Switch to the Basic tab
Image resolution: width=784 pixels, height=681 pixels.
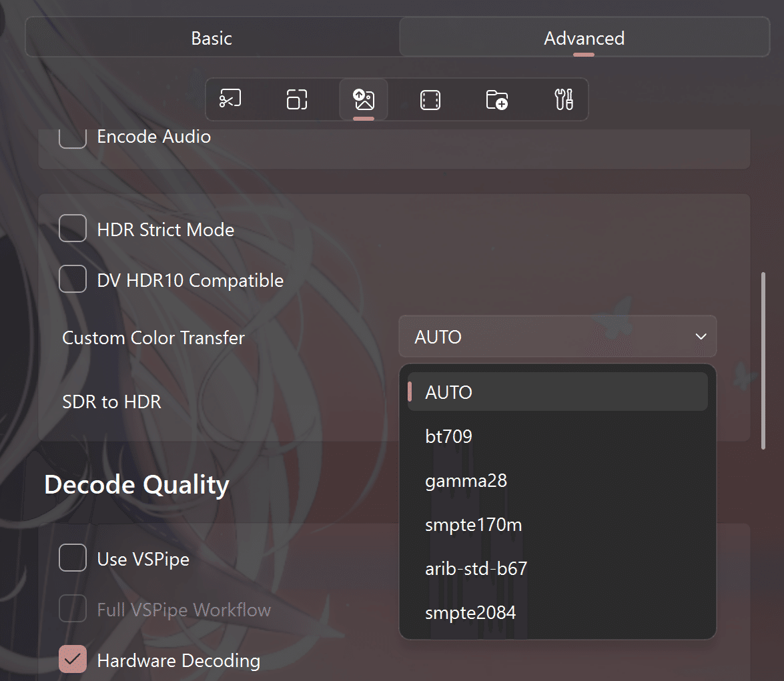(x=212, y=38)
